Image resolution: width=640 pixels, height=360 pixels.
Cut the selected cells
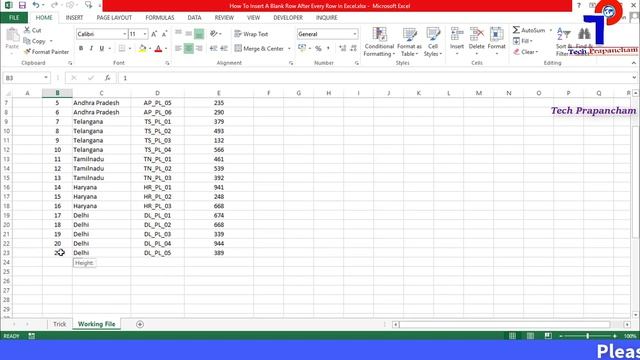[x=33, y=30]
